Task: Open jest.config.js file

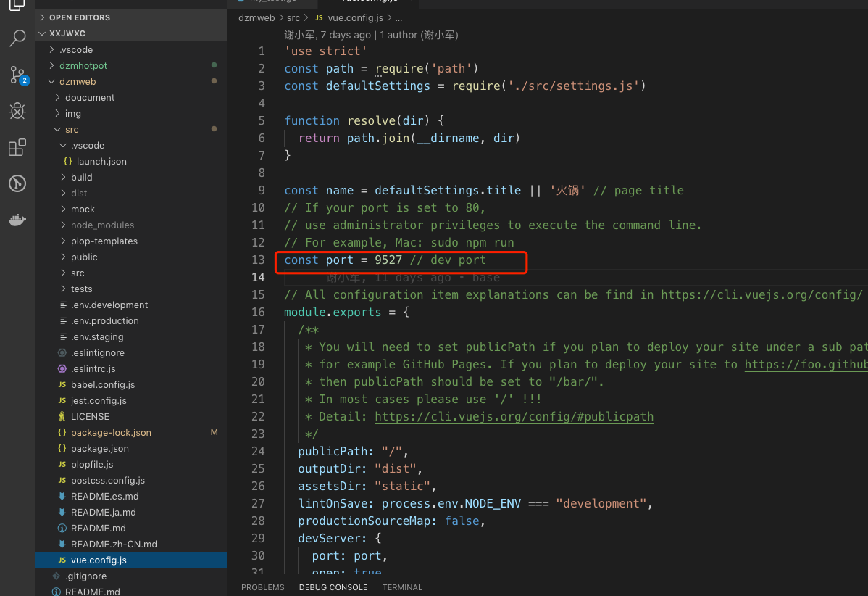Action: 130,400
